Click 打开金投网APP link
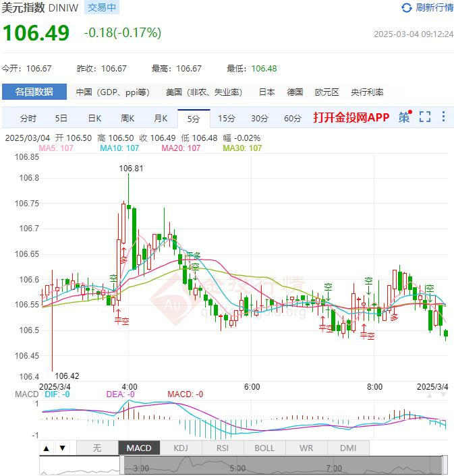The width and height of the screenshot is (454, 476). tap(351, 117)
